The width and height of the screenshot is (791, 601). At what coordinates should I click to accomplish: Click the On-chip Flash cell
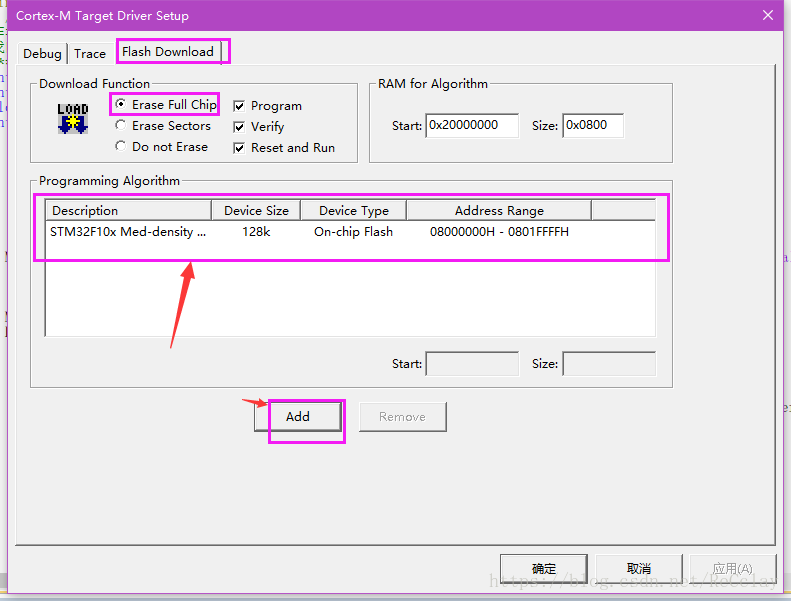353,232
